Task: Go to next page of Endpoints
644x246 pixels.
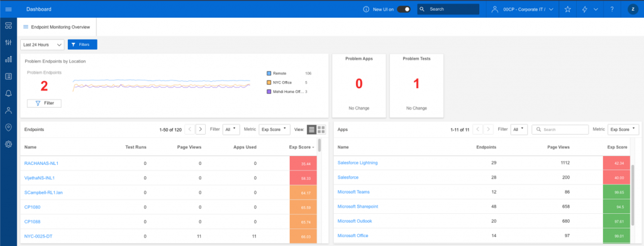Action: pyautogui.click(x=201, y=130)
